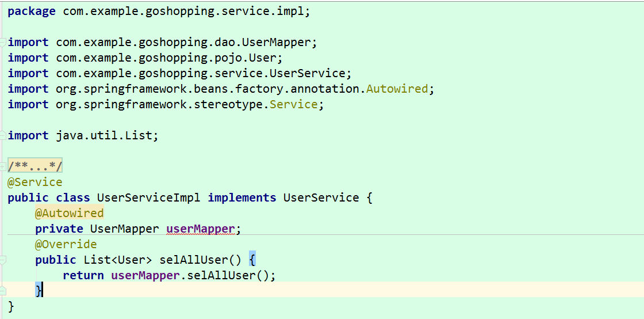
Task: Click the package keyword on the first line
Action: coord(32,11)
